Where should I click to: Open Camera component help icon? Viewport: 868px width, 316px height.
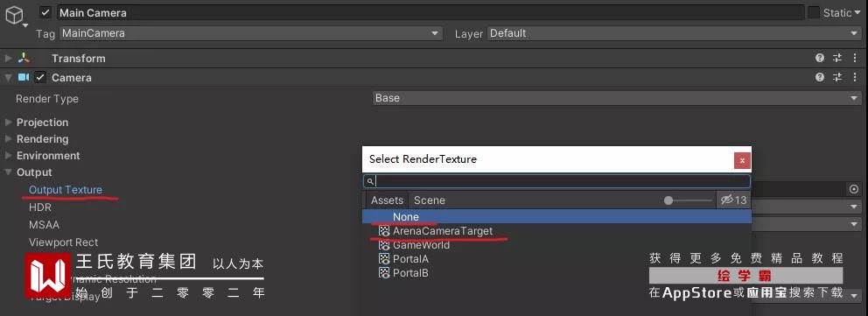tap(820, 78)
